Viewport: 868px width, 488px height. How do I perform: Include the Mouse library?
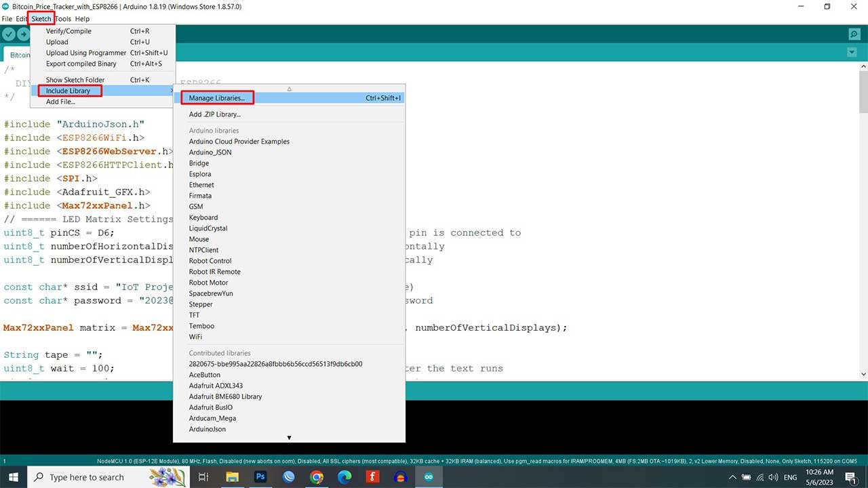click(290, 239)
